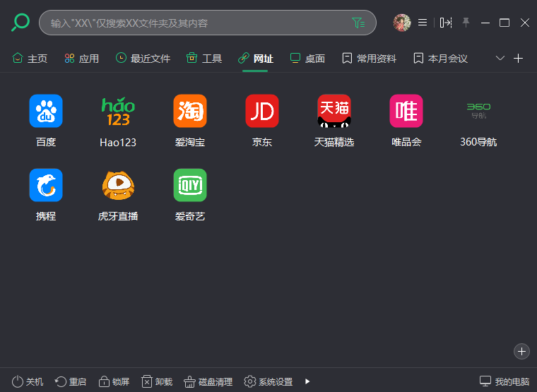Expand more bottom tools arrow
537x392 pixels.
click(x=307, y=381)
